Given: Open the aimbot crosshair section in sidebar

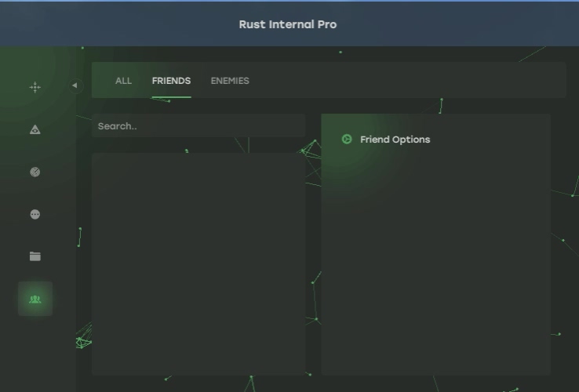Looking at the screenshot, I should (x=35, y=88).
